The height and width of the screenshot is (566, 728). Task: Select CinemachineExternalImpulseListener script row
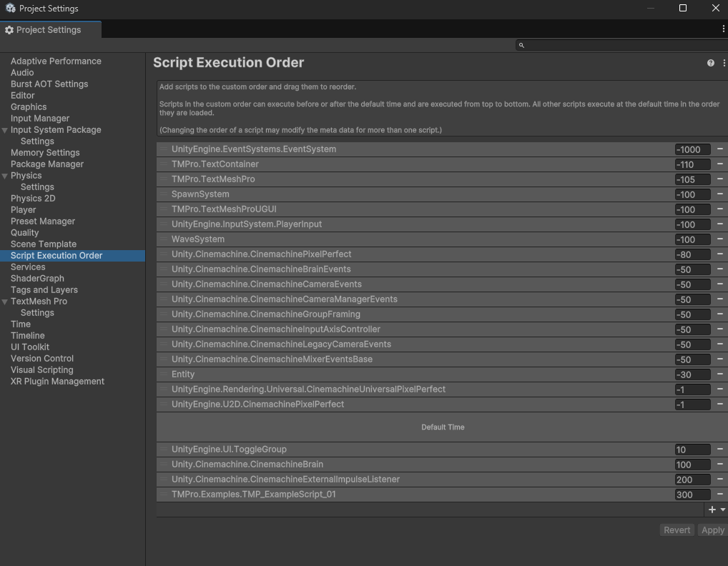[x=442, y=480]
